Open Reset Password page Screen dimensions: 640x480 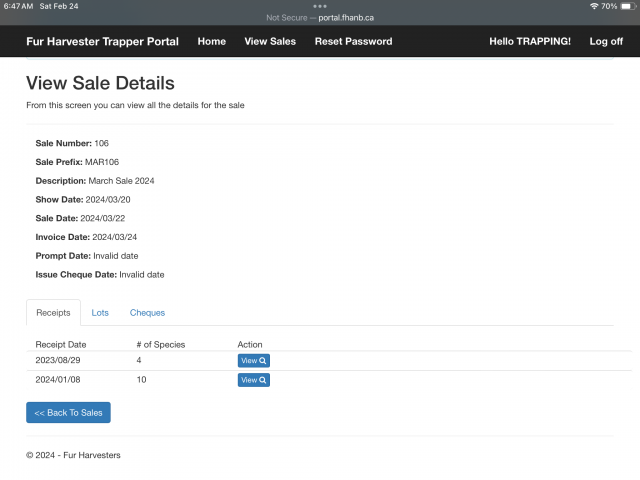click(353, 41)
